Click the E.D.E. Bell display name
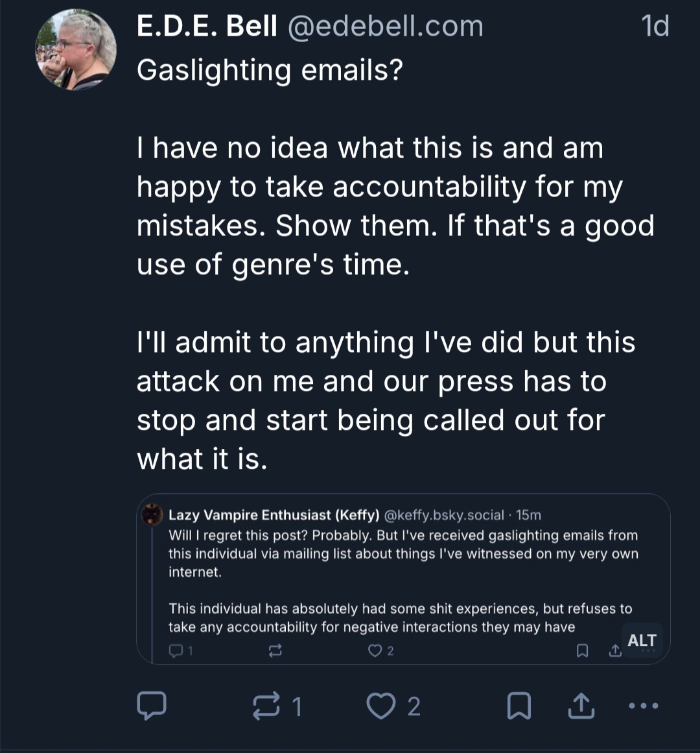This screenshot has width=700, height=753. [x=207, y=27]
